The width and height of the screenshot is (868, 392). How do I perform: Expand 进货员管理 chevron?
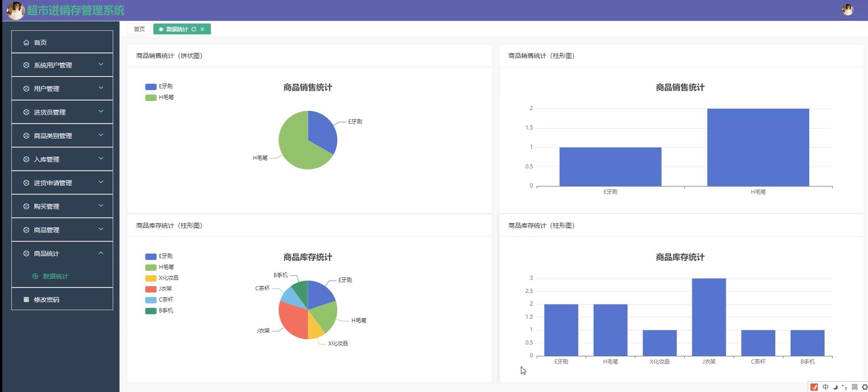pos(101,111)
